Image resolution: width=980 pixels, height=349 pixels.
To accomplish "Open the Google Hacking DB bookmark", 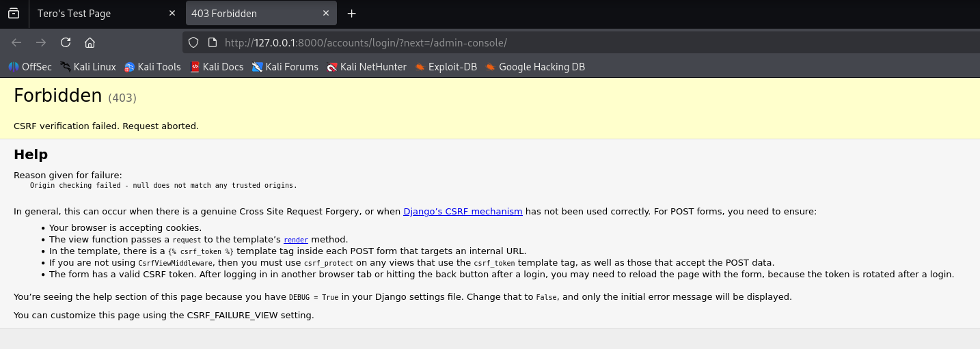I will [x=535, y=67].
